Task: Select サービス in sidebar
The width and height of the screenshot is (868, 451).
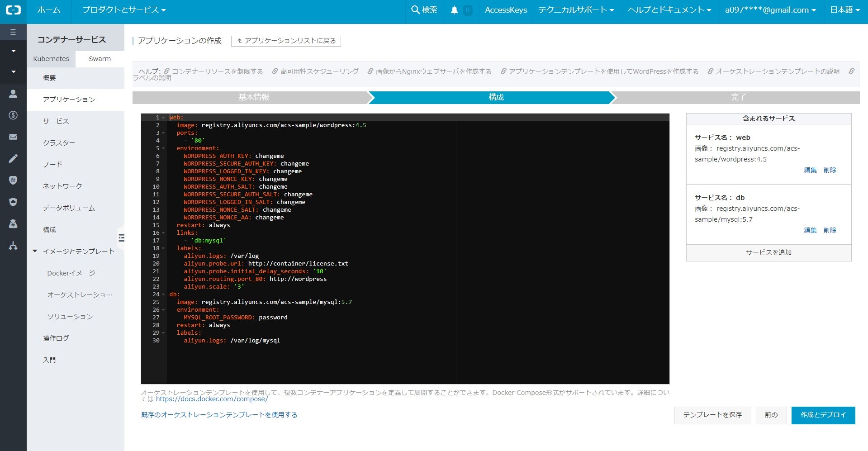Action: pyautogui.click(x=76, y=121)
